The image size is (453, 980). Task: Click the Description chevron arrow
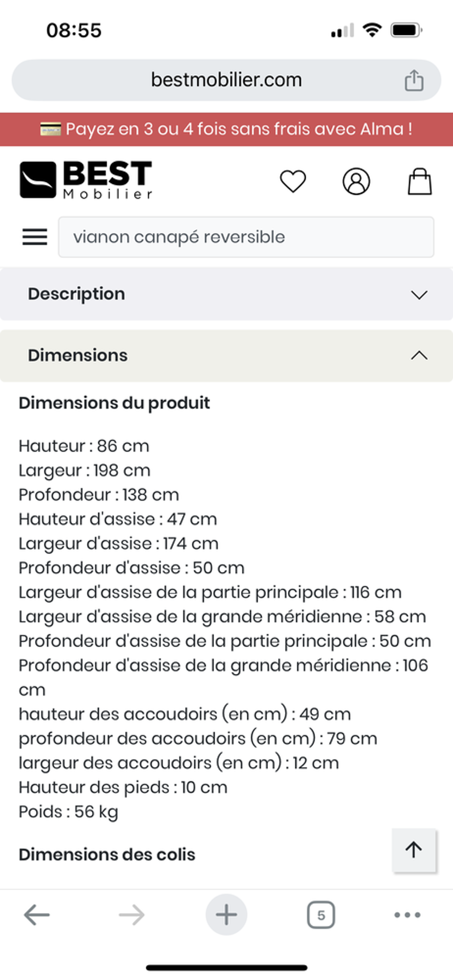pyautogui.click(x=419, y=295)
